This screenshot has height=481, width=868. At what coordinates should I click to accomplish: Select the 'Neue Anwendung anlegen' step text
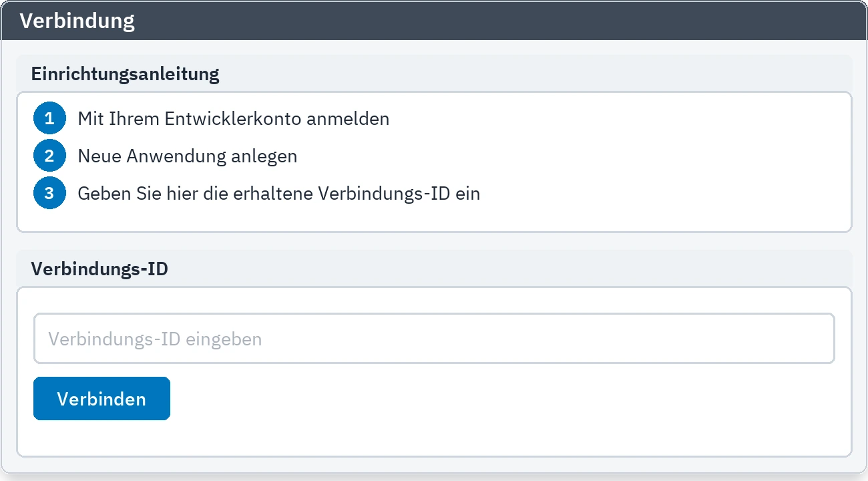click(188, 156)
